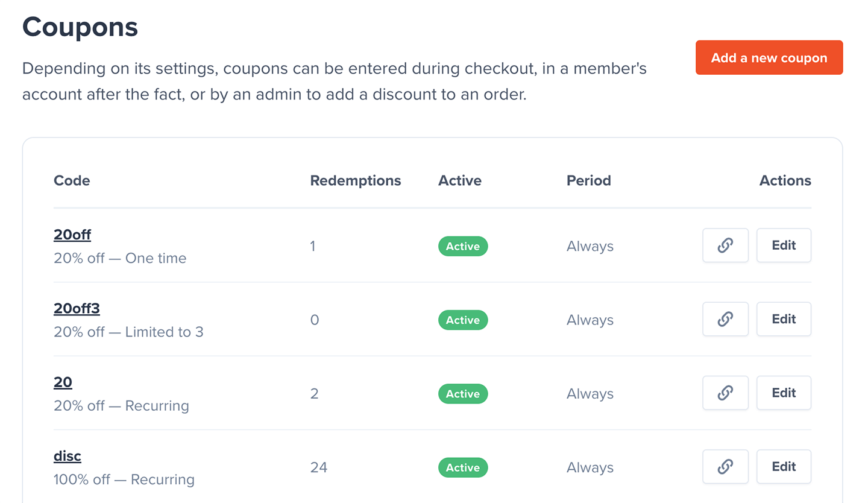Open the 20off3 coupon code link

pyautogui.click(x=77, y=308)
